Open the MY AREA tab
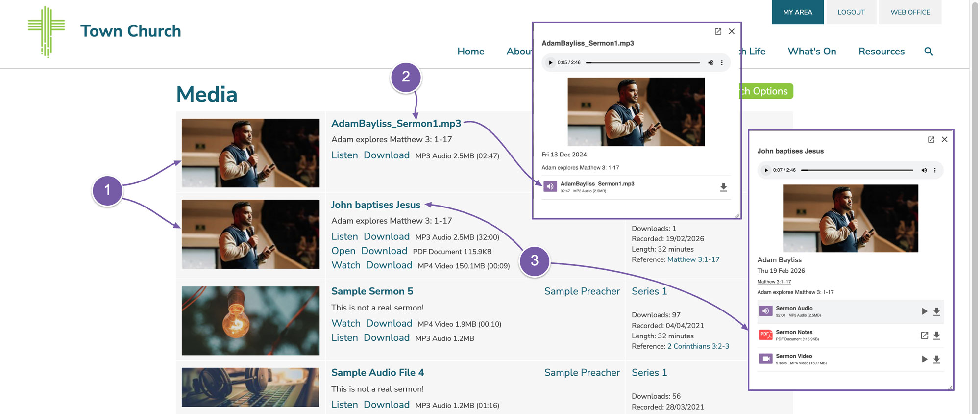980x414 pixels. click(x=798, y=12)
